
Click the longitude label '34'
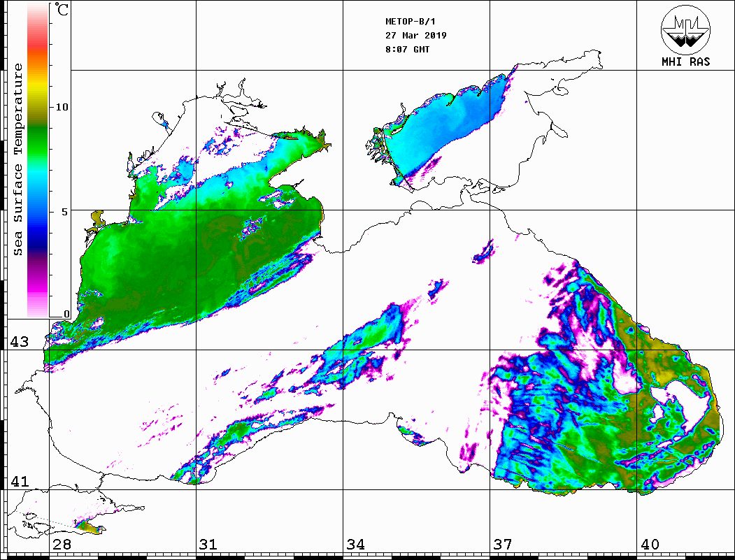coord(355,544)
